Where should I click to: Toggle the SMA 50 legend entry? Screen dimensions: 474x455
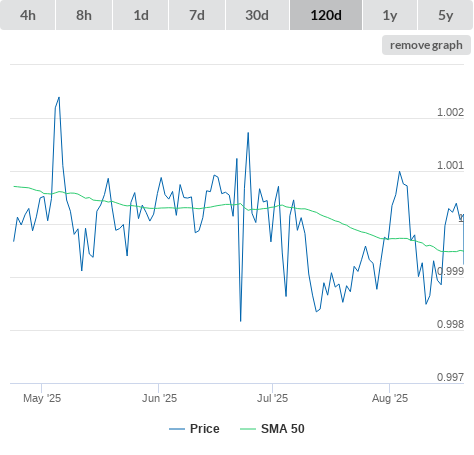coord(272,429)
